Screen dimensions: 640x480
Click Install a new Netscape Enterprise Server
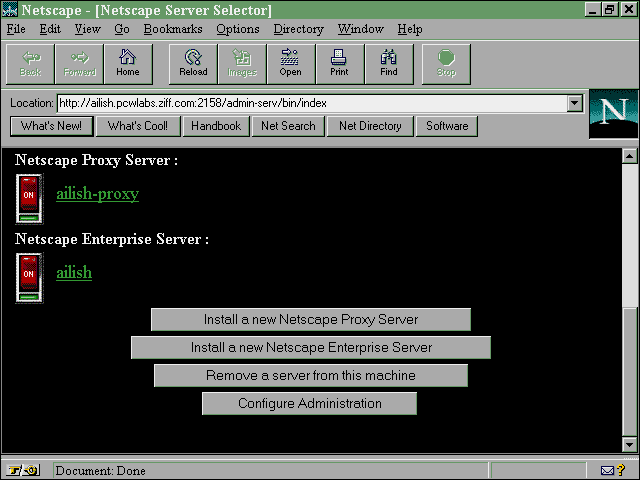(311, 347)
